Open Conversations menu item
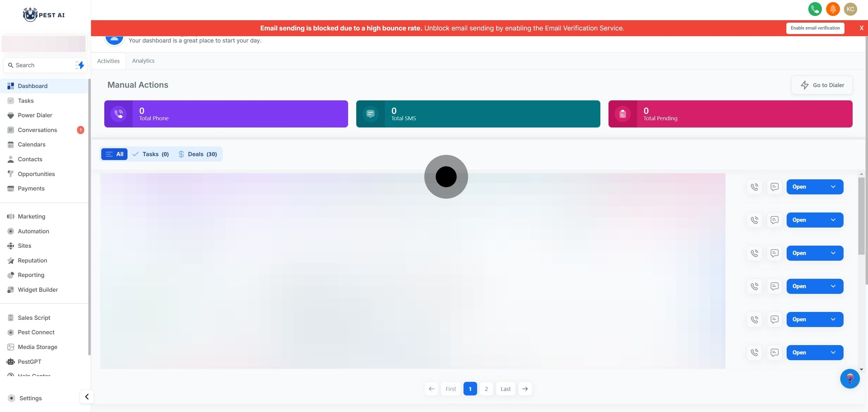Screen dimensions: 868x412 [x=37, y=130]
